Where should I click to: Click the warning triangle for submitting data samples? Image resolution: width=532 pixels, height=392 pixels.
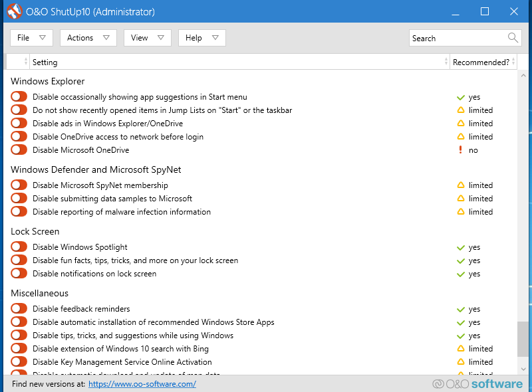pos(460,199)
